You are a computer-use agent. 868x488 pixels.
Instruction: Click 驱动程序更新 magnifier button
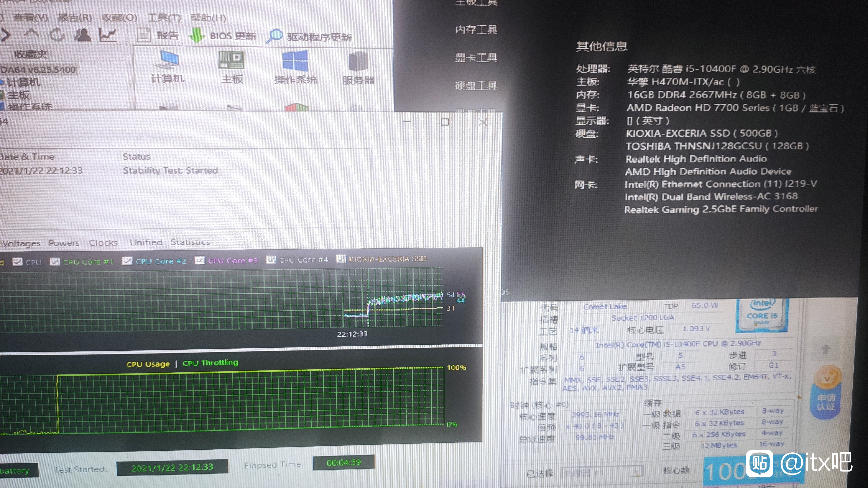click(309, 36)
